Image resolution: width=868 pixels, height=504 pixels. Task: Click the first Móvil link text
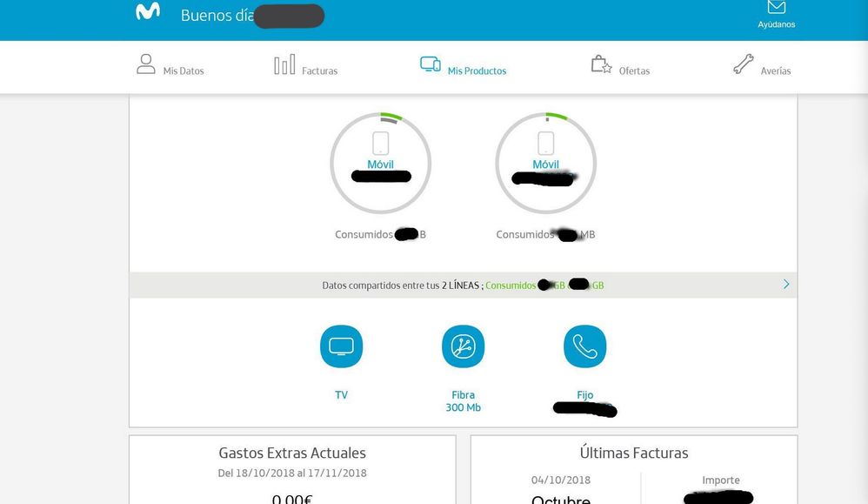[x=380, y=165]
